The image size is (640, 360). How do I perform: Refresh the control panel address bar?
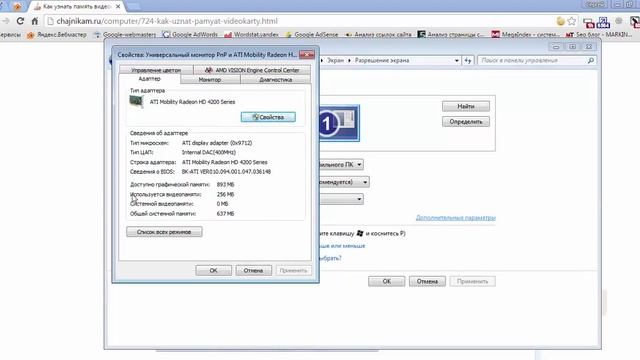[x=468, y=60]
